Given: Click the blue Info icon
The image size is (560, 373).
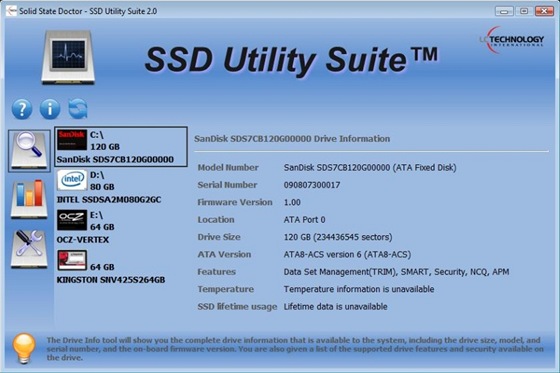Looking at the screenshot, I should click(x=50, y=109).
